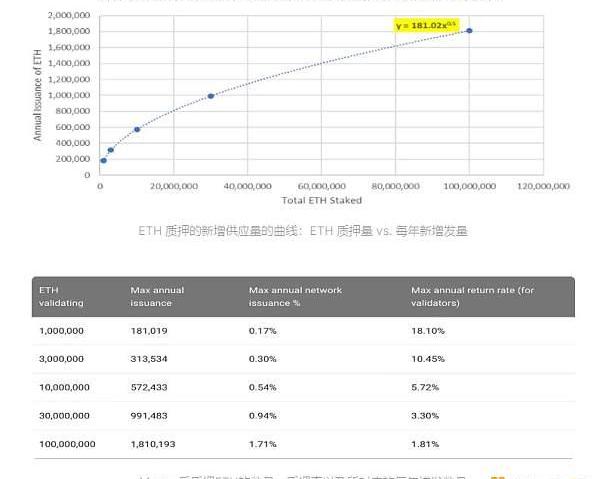Click the chart caption text below the graph
Viewport: 600px width, 479px height.
(x=303, y=231)
